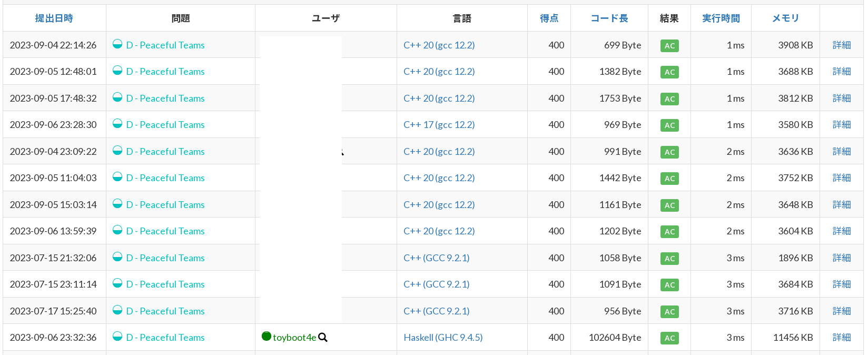This screenshot has width=868, height=355.
Task: Open Peaceful Teams problem in the 1058 Byte row
Action: pyautogui.click(x=165, y=258)
